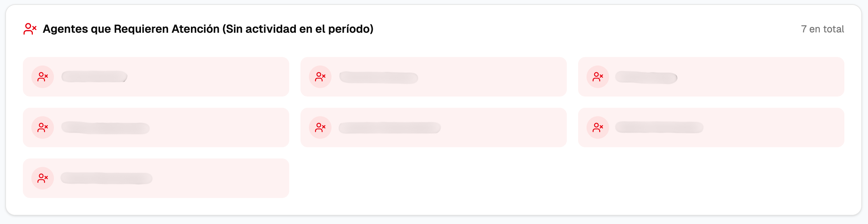Select the blurred agent name in the top-left card
Screen dimensions: 868x224
click(x=94, y=77)
